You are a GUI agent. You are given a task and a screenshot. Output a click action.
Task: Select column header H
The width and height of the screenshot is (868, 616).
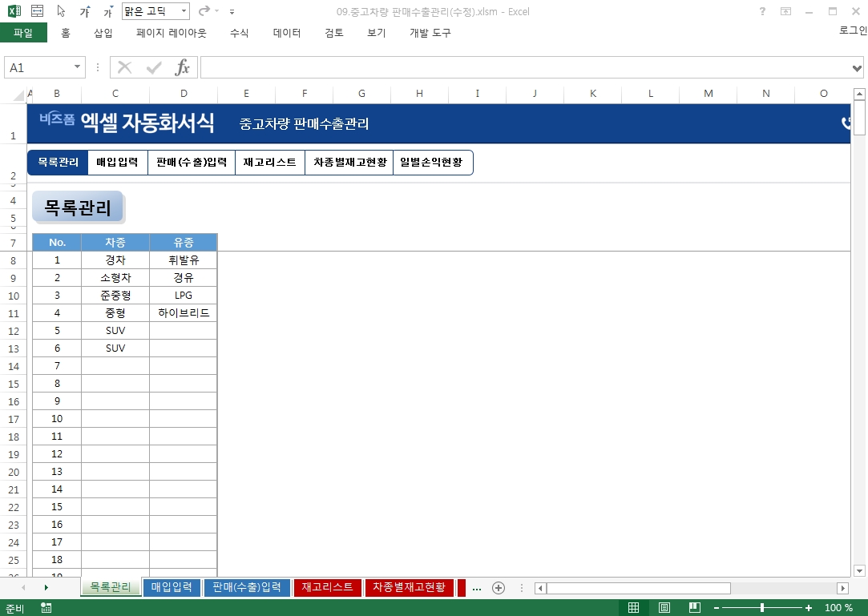420,94
